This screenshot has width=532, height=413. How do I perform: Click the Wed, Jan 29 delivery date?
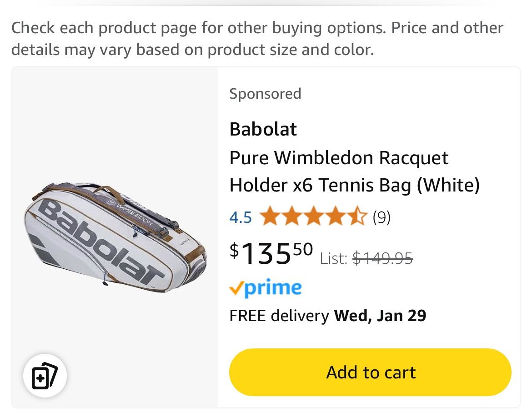tap(380, 315)
